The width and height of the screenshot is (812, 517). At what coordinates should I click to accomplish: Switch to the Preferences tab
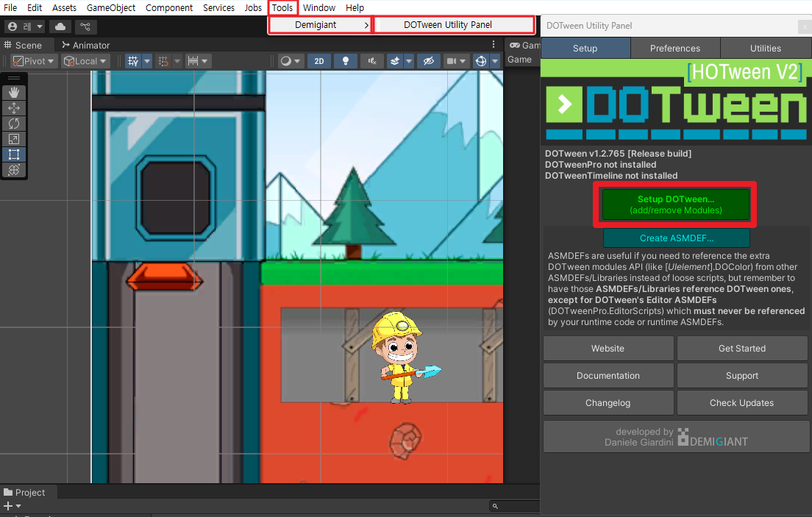[x=674, y=49]
